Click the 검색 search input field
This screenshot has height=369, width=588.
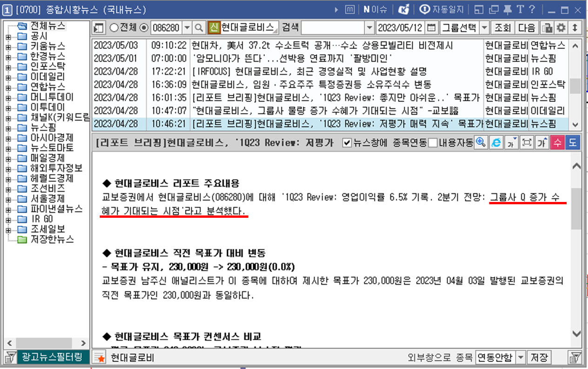coord(333,28)
